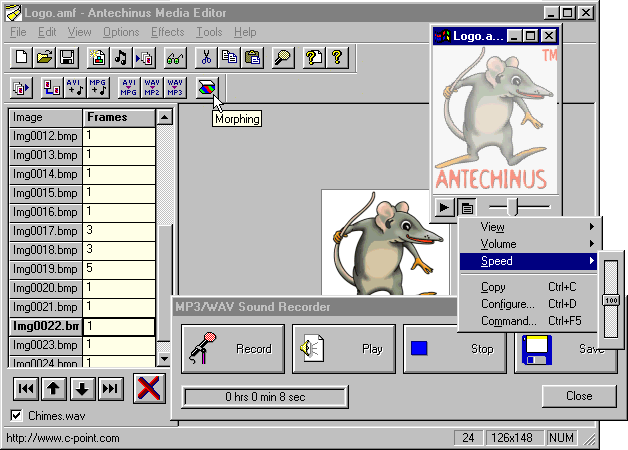Click the Stop button
The width and height of the screenshot is (628, 450).
coord(455,349)
